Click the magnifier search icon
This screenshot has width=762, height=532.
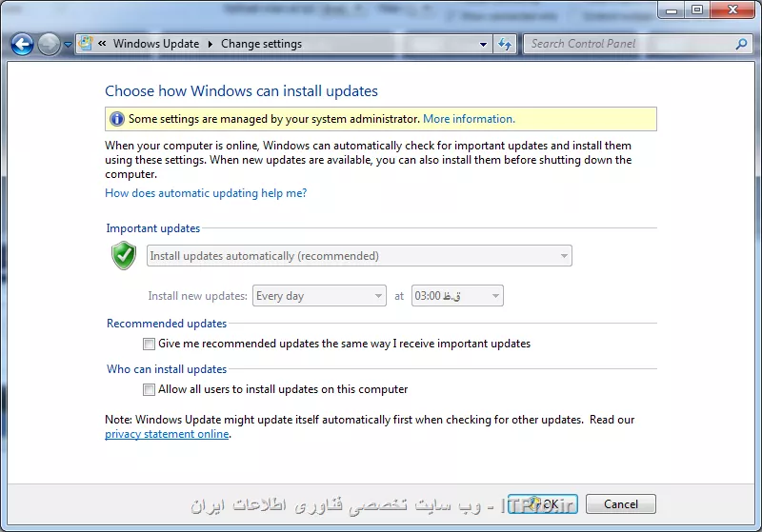pyautogui.click(x=741, y=44)
